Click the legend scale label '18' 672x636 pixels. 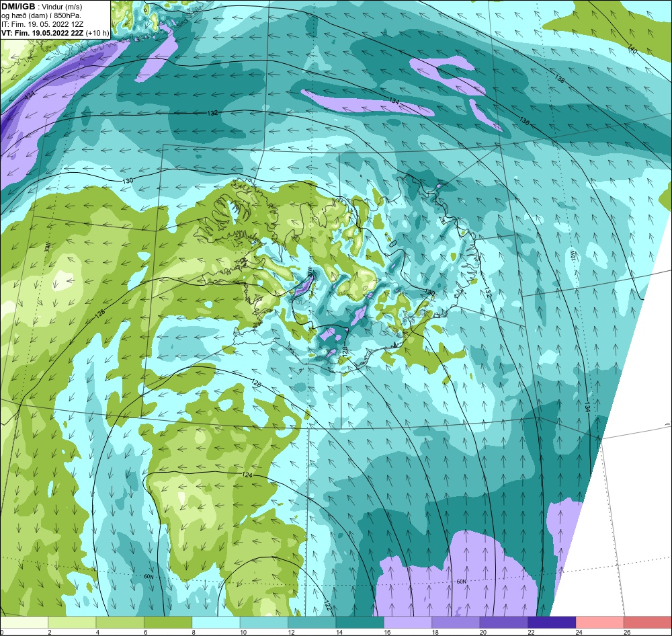pos(435,632)
